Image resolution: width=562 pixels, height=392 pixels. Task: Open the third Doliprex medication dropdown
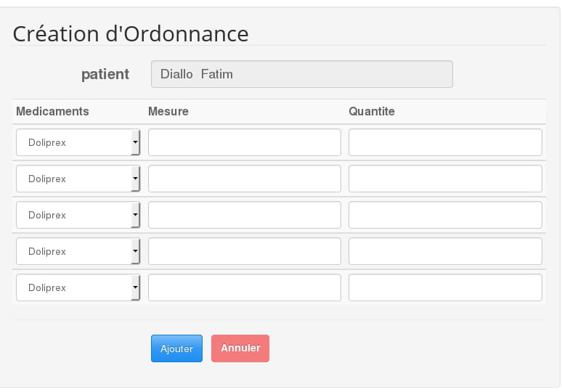(x=78, y=215)
